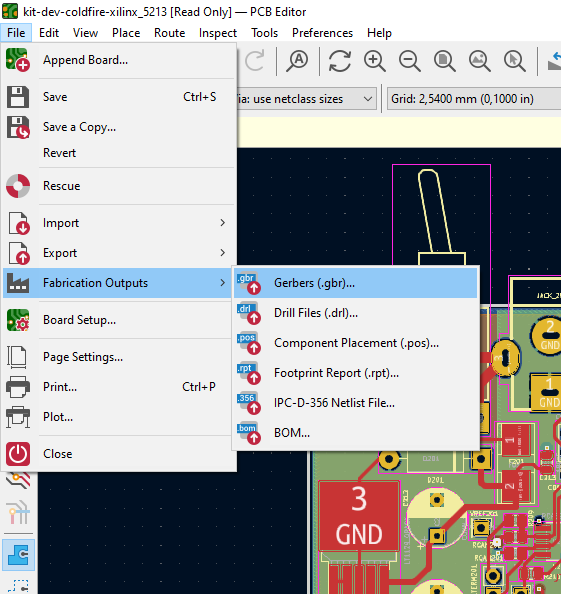Open the View menu
This screenshot has height=594, width=561.
tap(85, 33)
